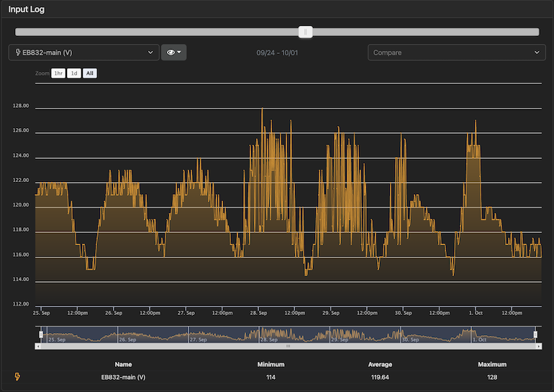Click the right handle of chart navigator
554x392 pixels.
(535, 334)
